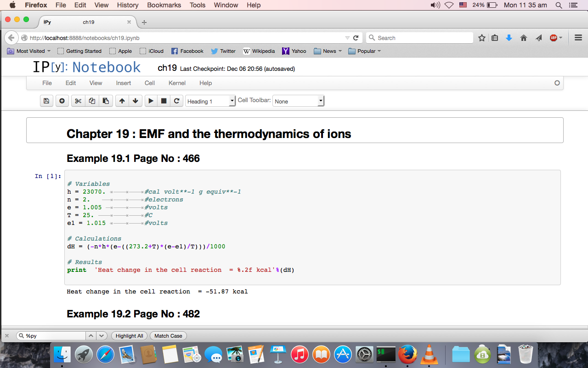Insert a cell below with the plus icon
Viewport: 588px width, 368px height.
coord(62,101)
